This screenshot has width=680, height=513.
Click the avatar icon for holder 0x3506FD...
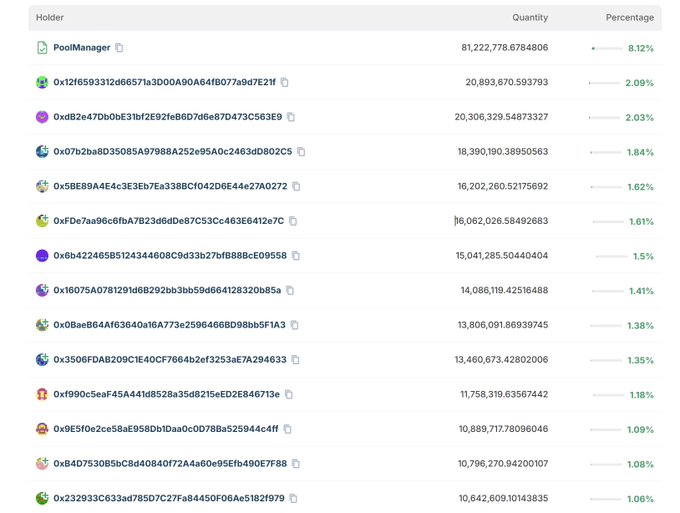[42, 359]
